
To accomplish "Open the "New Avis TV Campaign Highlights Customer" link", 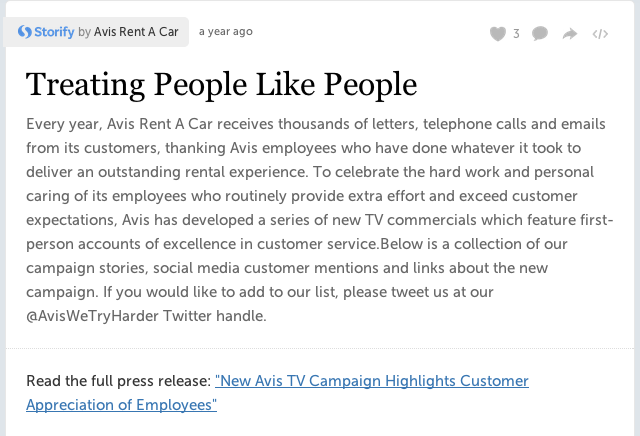I will pos(372,381).
